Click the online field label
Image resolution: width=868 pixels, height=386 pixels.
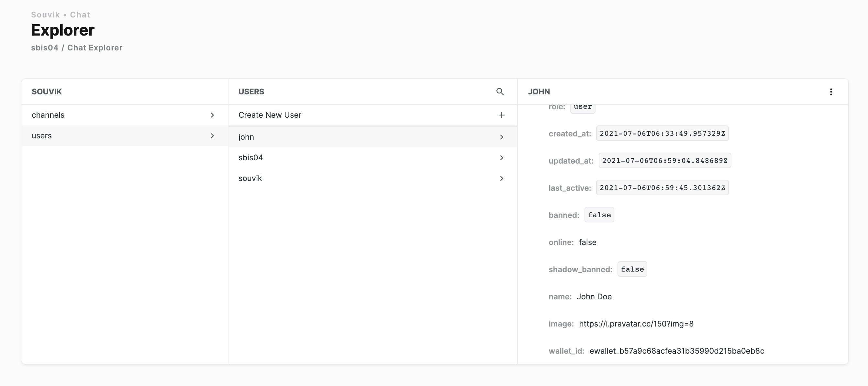click(x=562, y=242)
